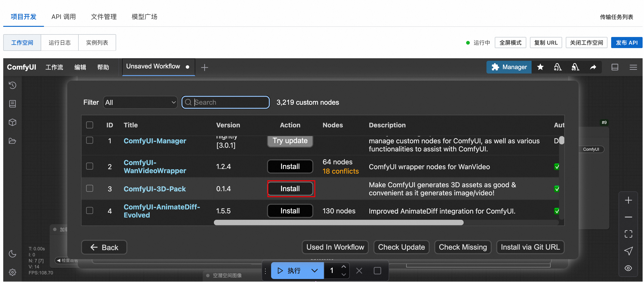Open the node library list icon in sidebar

coord(12,104)
